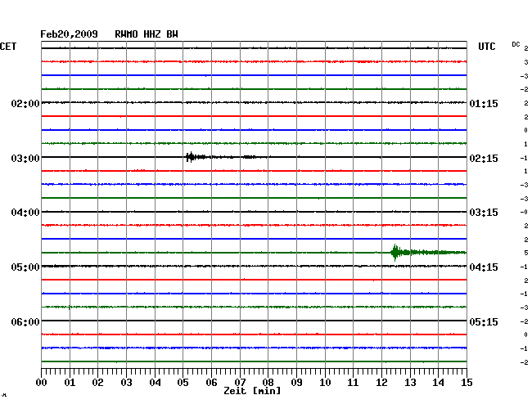Click the DC value -0 beside the 03:15 trace
Viewport: 532px width, 404px height.
coord(524,212)
